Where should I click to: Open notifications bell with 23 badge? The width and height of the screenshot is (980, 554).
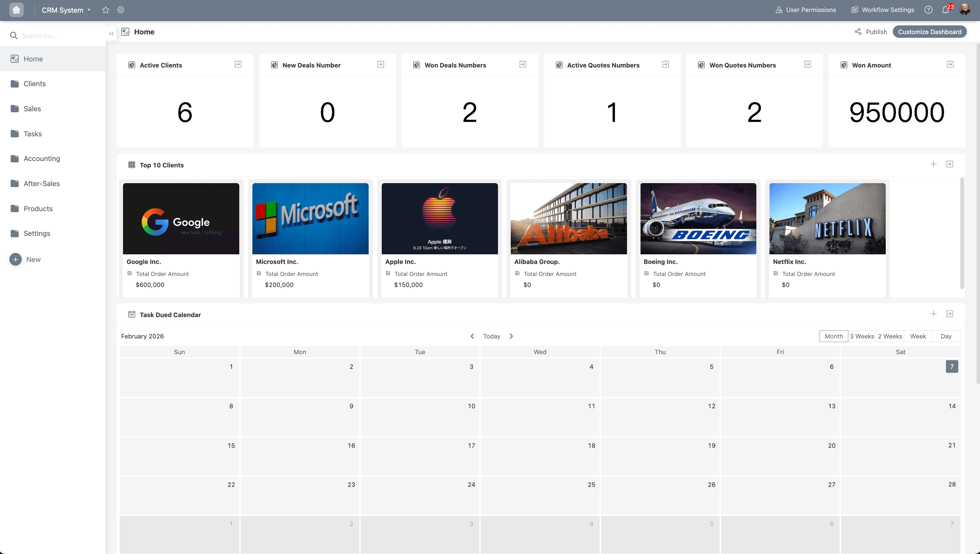tap(945, 10)
